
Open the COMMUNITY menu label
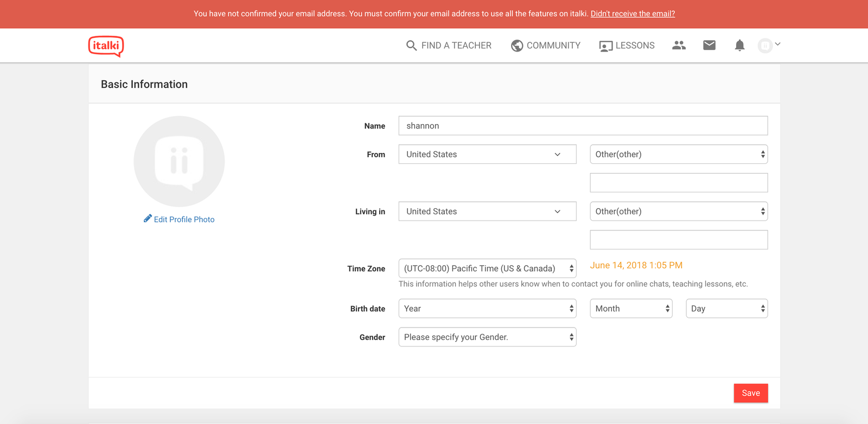click(553, 46)
